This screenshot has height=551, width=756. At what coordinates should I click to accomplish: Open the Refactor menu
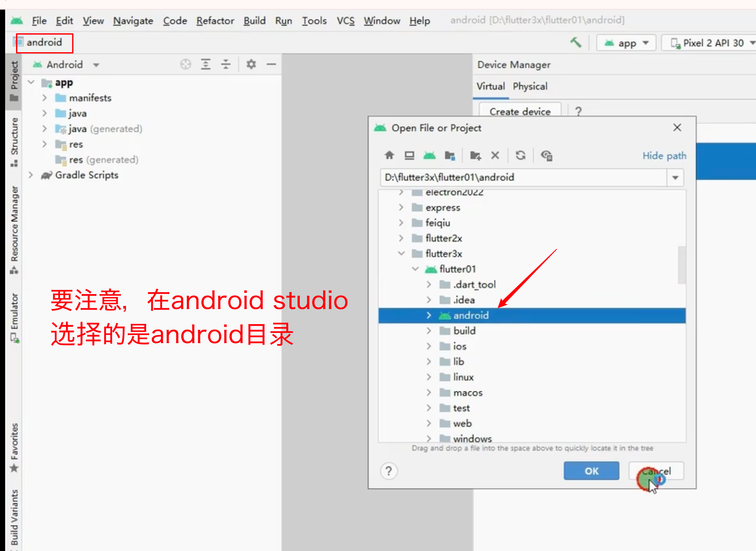pyautogui.click(x=215, y=21)
